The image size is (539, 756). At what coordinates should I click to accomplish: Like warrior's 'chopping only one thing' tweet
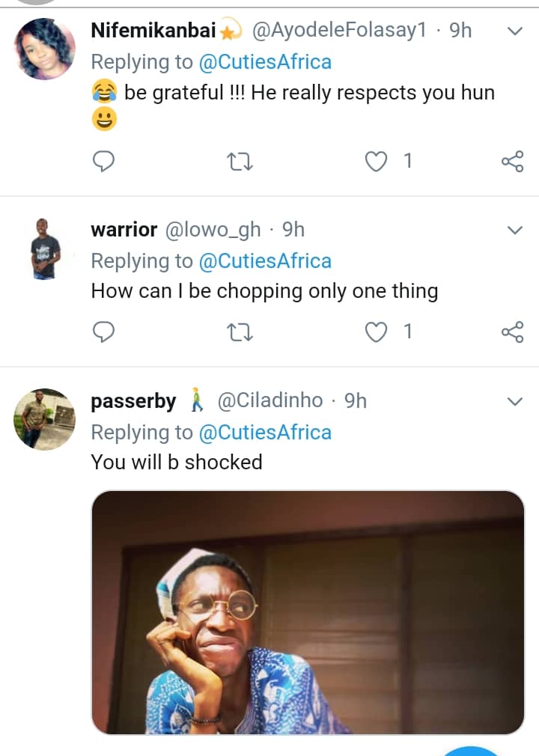tap(377, 332)
